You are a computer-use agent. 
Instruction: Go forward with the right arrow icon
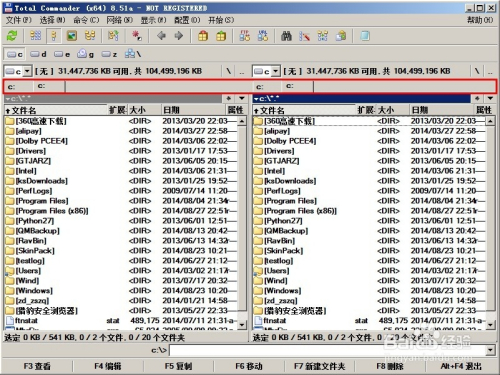(x=179, y=36)
